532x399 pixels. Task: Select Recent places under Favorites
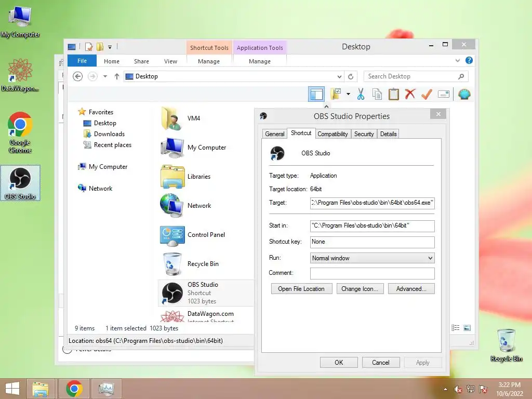pyautogui.click(x=112, y=145)
